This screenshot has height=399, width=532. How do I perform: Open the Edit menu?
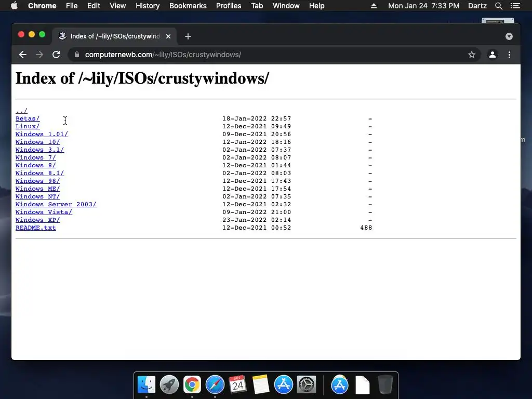tap(94, 6)
